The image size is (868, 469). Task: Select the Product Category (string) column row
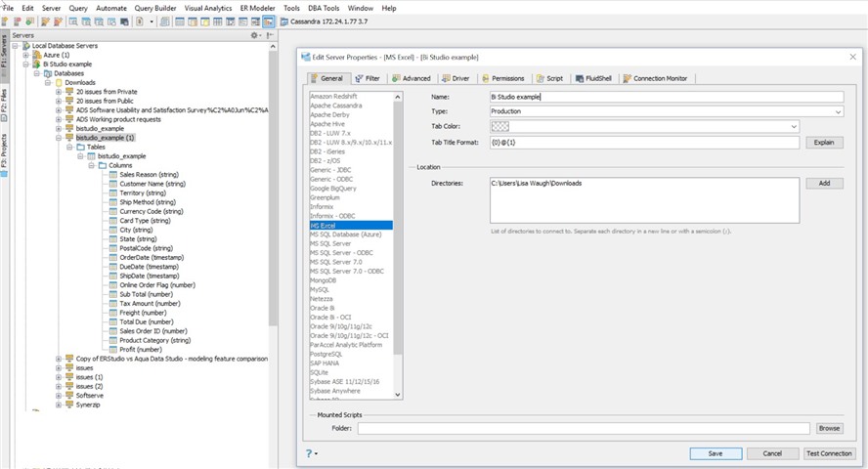(x=155, y=340)
